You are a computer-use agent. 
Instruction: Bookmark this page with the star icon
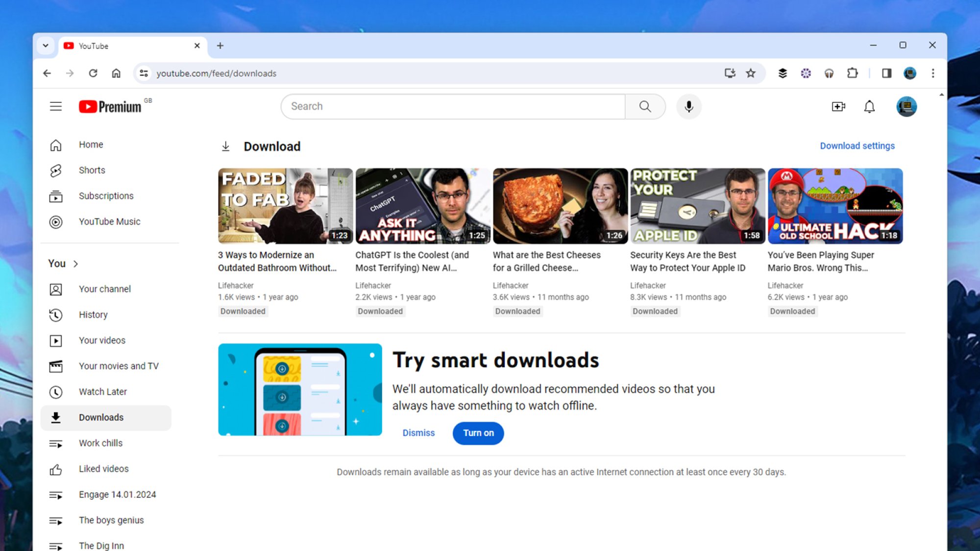751,73
